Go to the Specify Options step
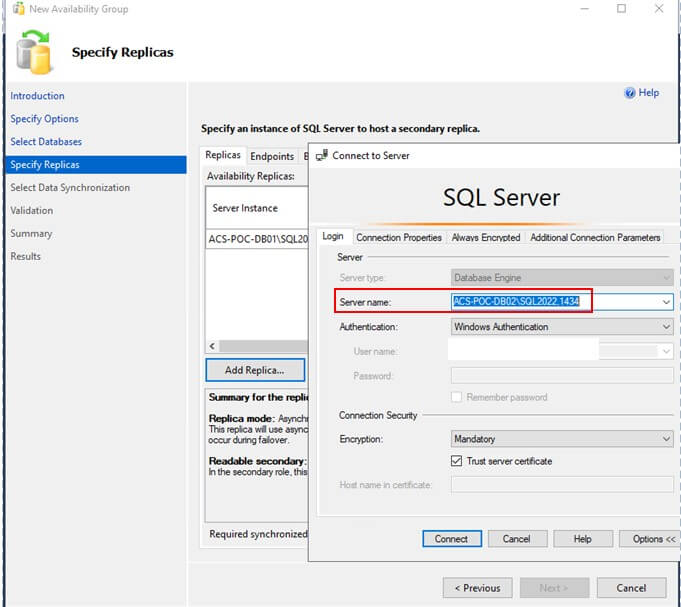The width and height of the screenshot is (681, 607). coord(44,119)
